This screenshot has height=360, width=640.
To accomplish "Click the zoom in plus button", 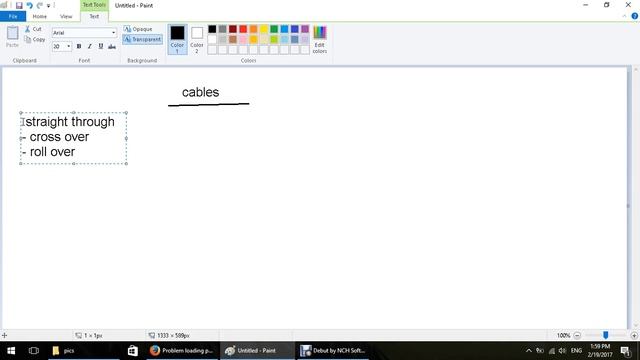I will pyautogui.click(x=634, y=336).
